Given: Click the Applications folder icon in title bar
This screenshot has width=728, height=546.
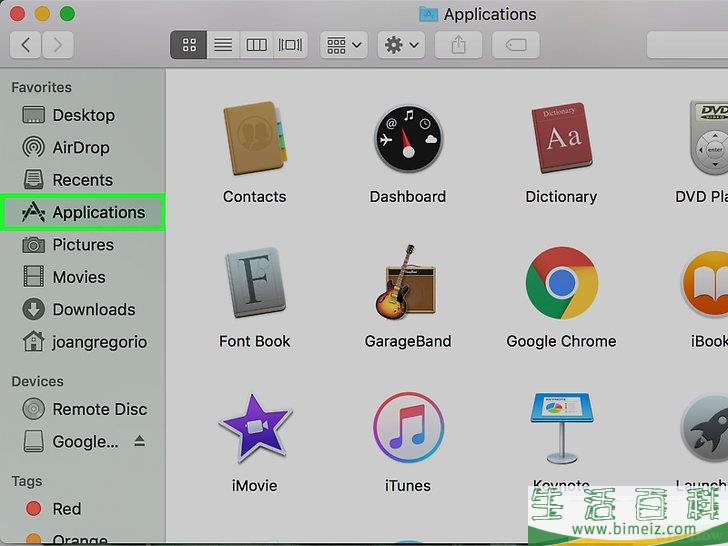Looking at the screenshot, I should pyautogui.click(x=428, y=14).
